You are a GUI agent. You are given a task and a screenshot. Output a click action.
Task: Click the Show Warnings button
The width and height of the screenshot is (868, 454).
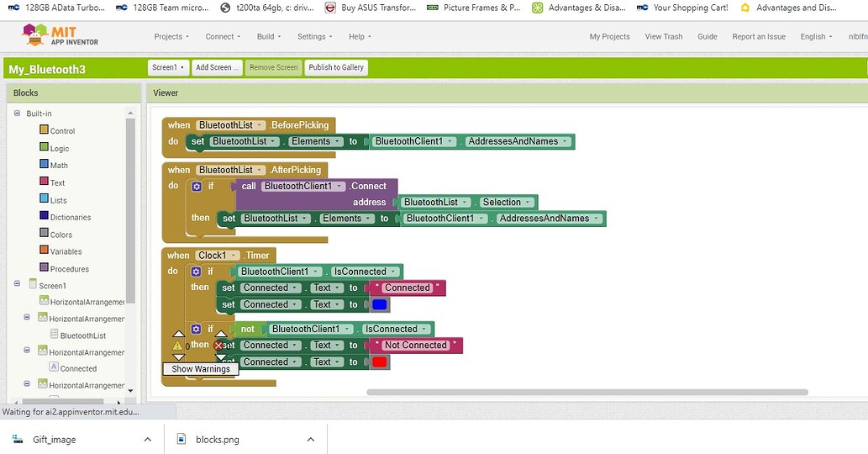coord(200,369)
